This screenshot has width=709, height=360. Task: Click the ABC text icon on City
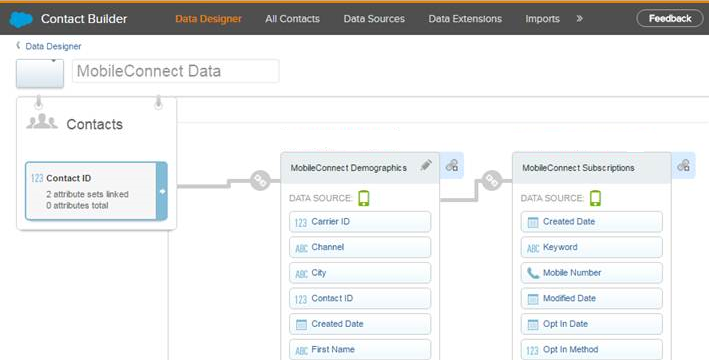click(x=301, y=274)
